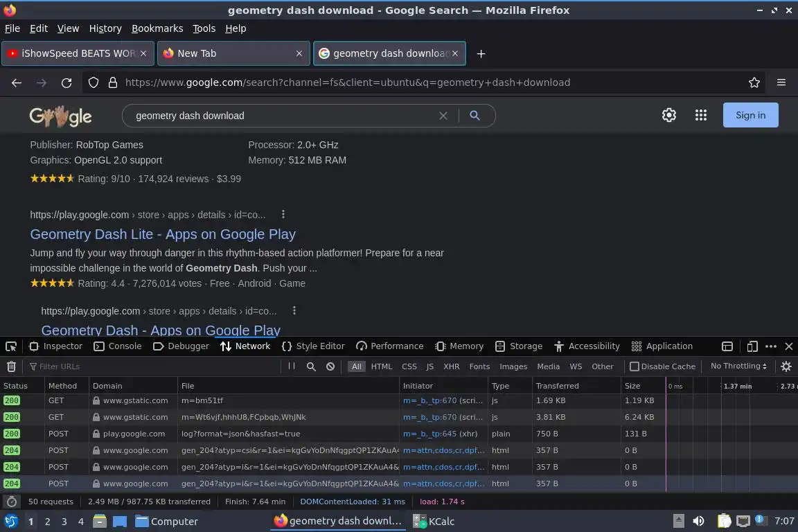Open Geometry Dash - Apps on Google Play link
The height and width of the screenshot is (532, 798).
(161, 330)
